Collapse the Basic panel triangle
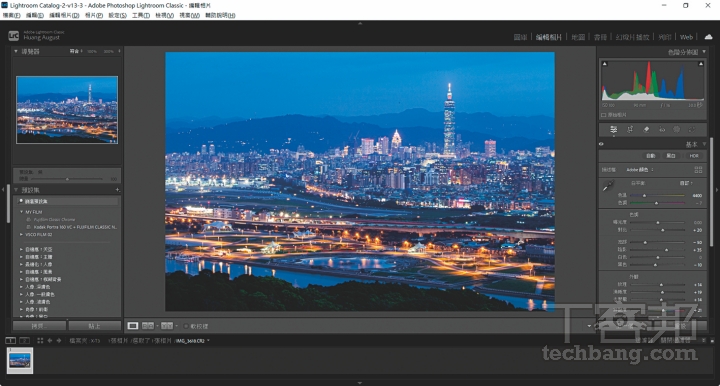Viewport: 720px width, 386px height. click(704, 144)
